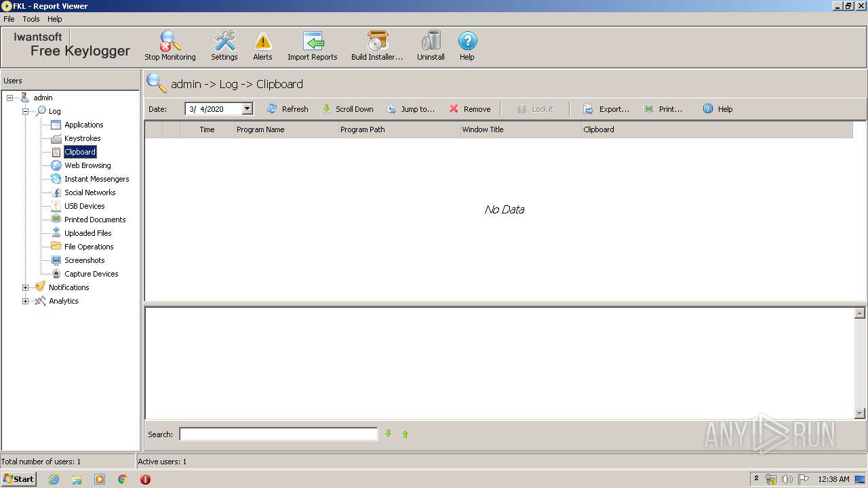Image resolution: width=868 pixels, height=488 pixels.
Task: Open Screenshots log category
Action: coord(84,260)
